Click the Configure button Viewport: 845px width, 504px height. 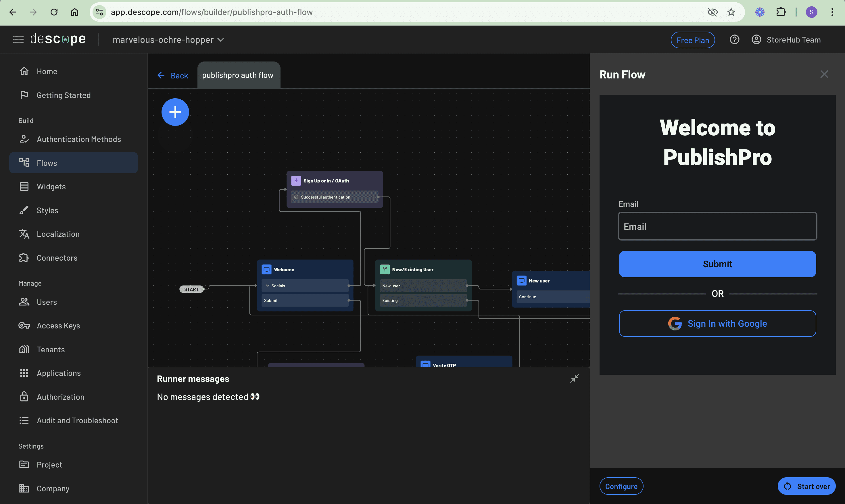pos(621,486)
